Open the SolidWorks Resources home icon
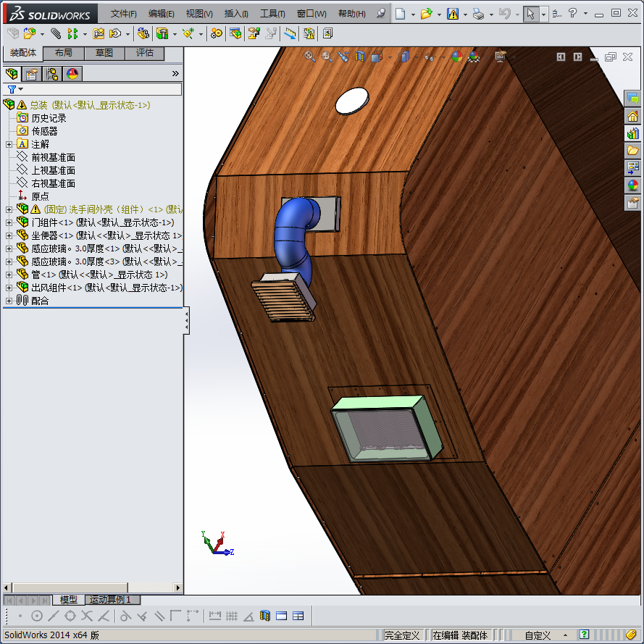Image resolution: width=644 pixels, height=644 pixels. tap(632, 116)
